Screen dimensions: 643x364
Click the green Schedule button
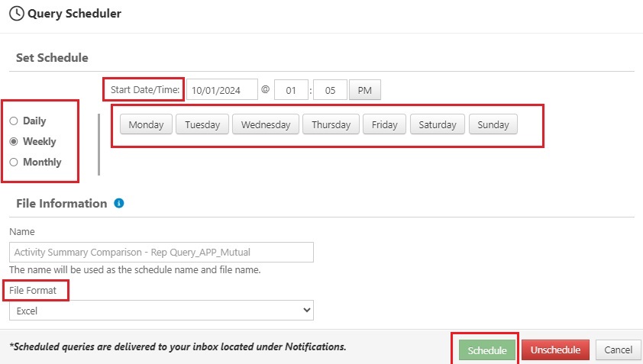pos(487,350)
